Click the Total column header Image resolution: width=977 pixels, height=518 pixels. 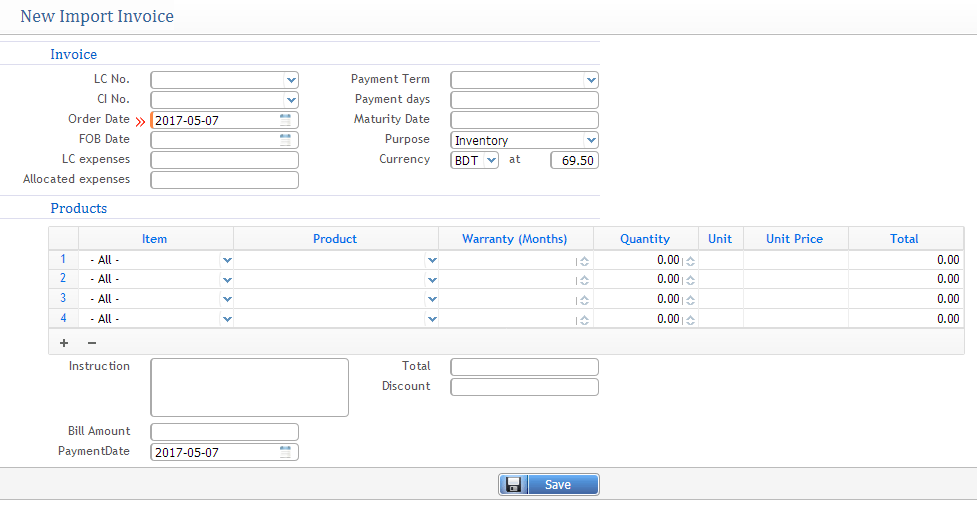coord(905,239)
